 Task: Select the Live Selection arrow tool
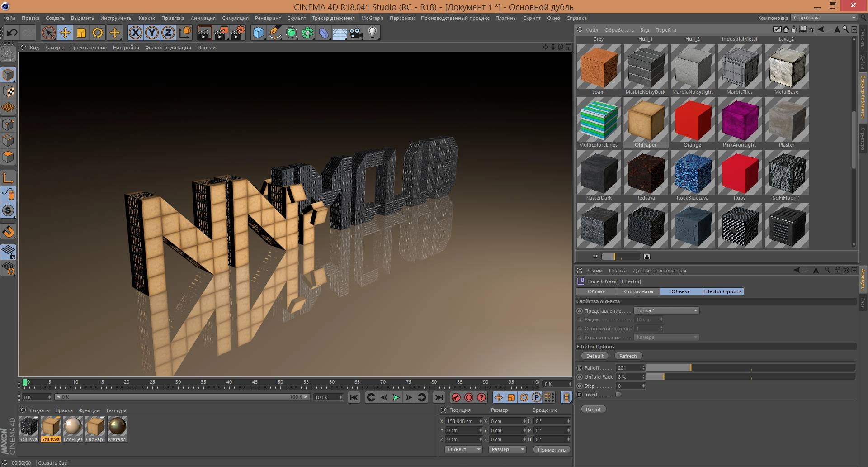pyautogui.click(x=48, y=33)
